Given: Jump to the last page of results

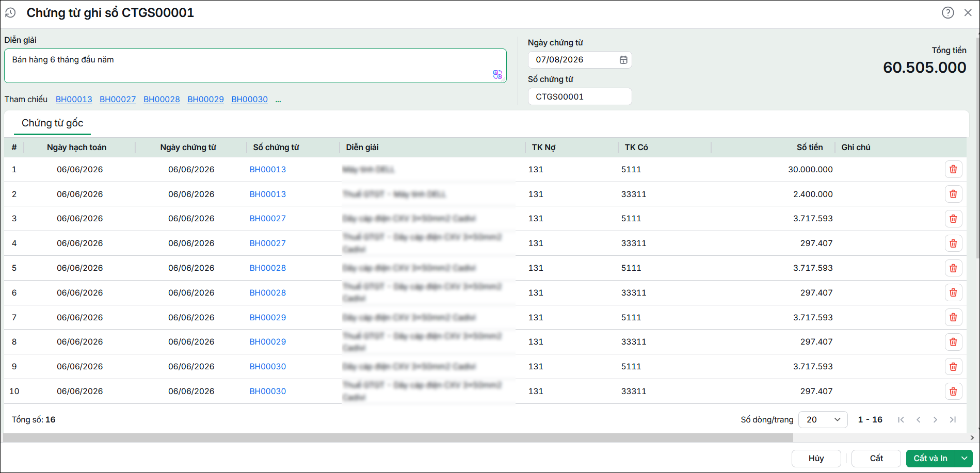Looking at the screenshot, I should click(x=953, y=420).
